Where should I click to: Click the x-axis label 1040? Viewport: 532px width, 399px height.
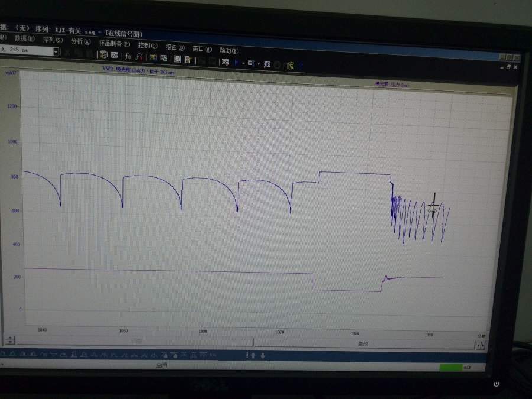42,330
